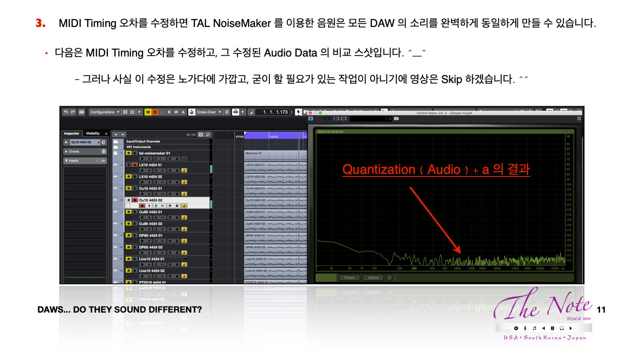Click the previous arrow in The Note logo bar
644x360 pixels.
click(543, 328)
